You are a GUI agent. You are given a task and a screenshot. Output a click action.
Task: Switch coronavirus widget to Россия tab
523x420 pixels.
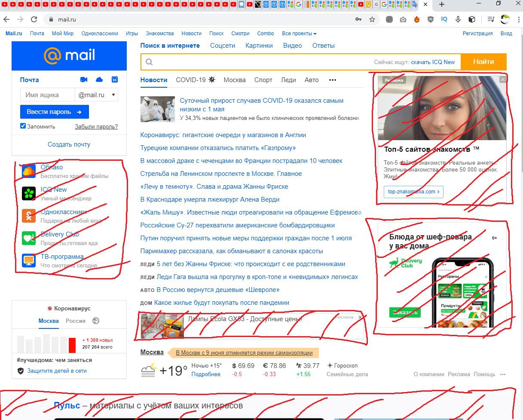click(x=76, y=321)
